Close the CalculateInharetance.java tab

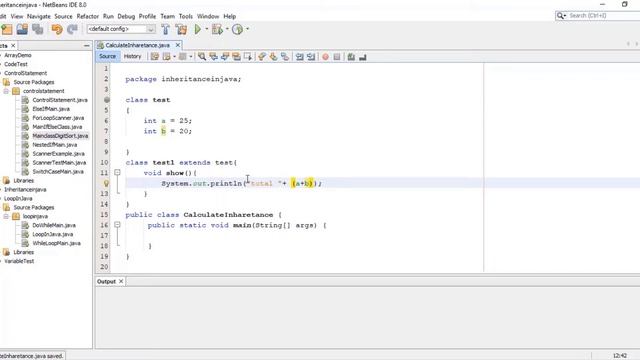tap(178, 45)
